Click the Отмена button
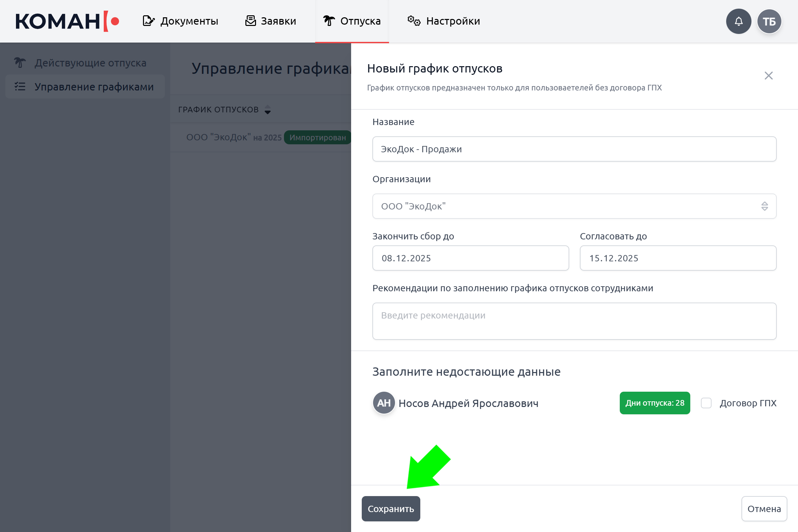Screen dimensions: 798x532 [764, 509]
